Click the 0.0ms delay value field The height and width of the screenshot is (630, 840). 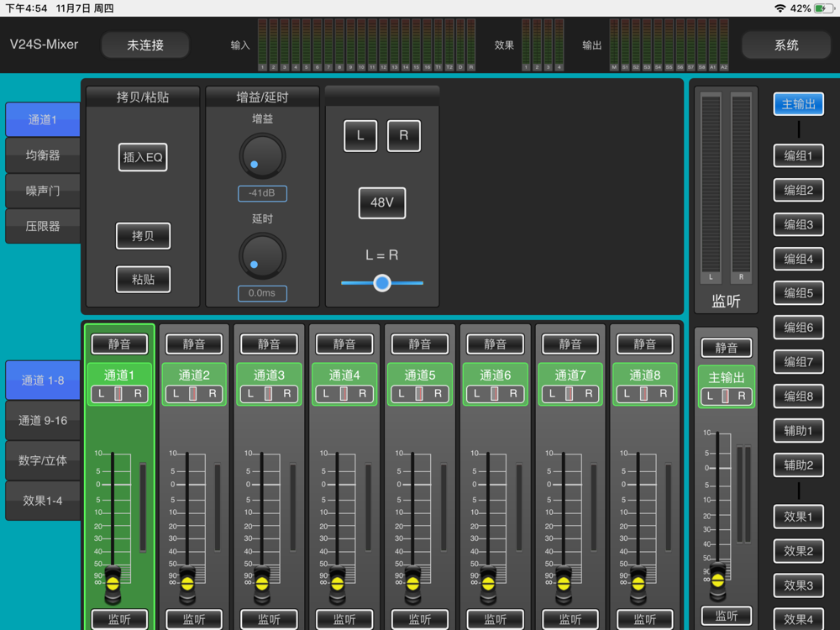click(262, 293)
